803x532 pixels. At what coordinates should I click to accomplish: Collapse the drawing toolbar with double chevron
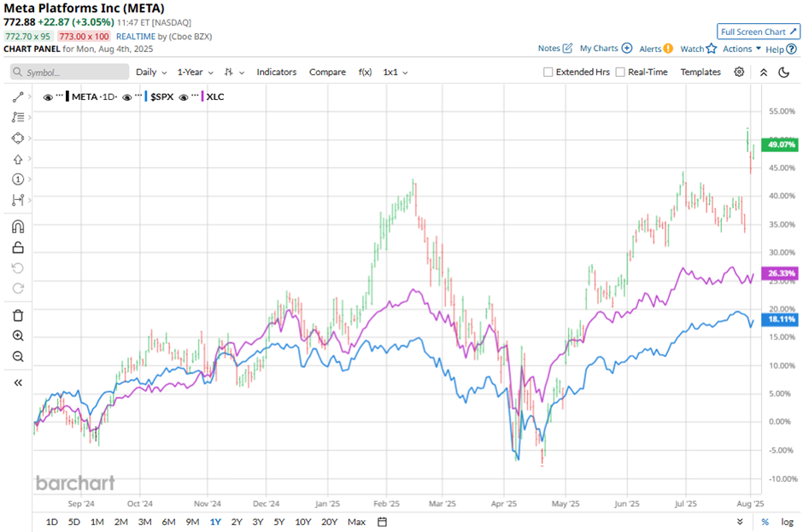[18, 383]
